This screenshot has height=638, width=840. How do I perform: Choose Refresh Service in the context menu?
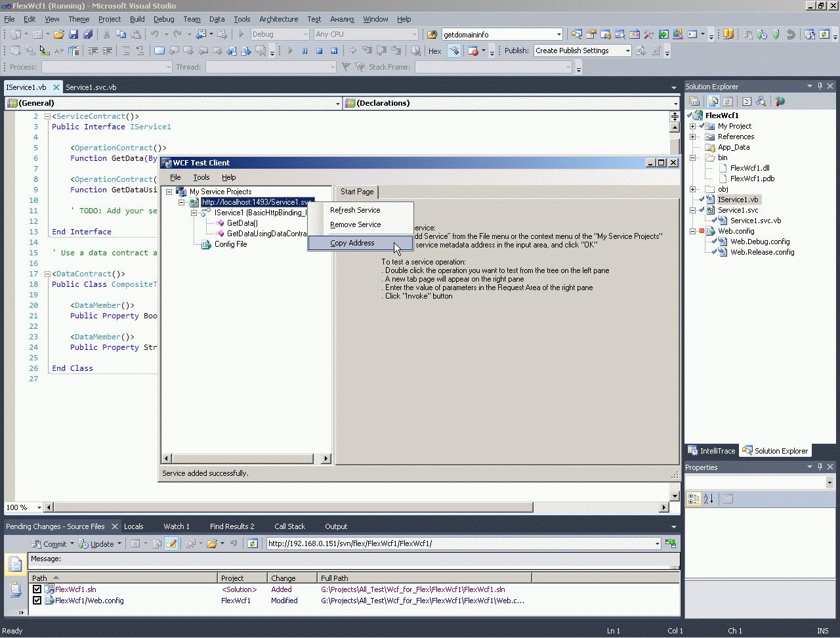pyautogui.click(x=355, y=210)
